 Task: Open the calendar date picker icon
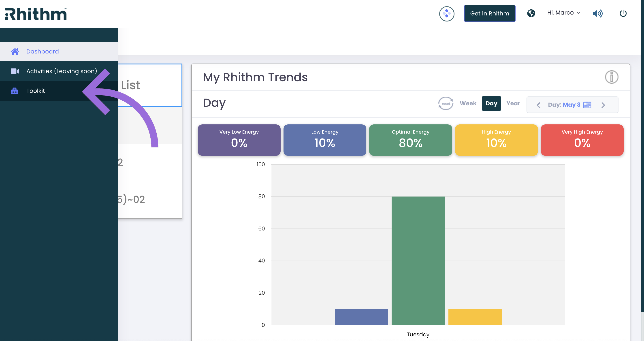(x=587, y=105)
